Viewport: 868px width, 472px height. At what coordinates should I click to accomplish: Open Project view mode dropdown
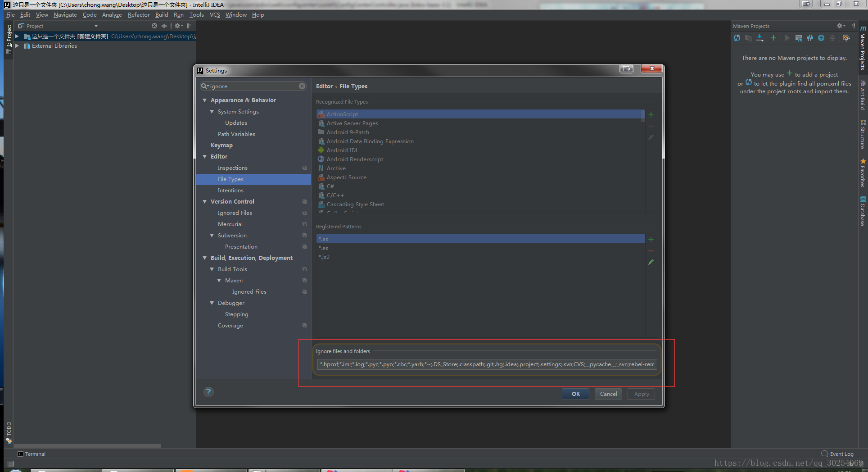(96, 26)
